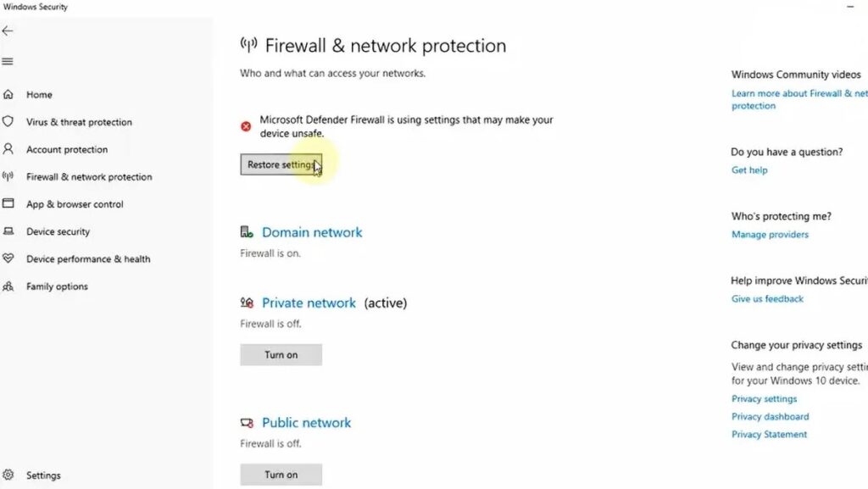This screenshot has width=868, height=489.
Task: Open the Manage providers link
Action: point(770,235)
